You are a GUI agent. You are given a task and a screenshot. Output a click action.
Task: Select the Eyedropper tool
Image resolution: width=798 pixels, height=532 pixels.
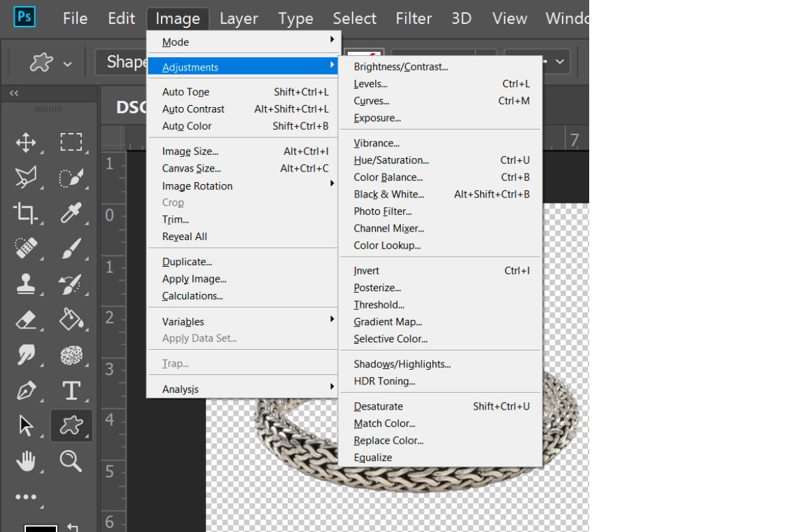[71, 213]
